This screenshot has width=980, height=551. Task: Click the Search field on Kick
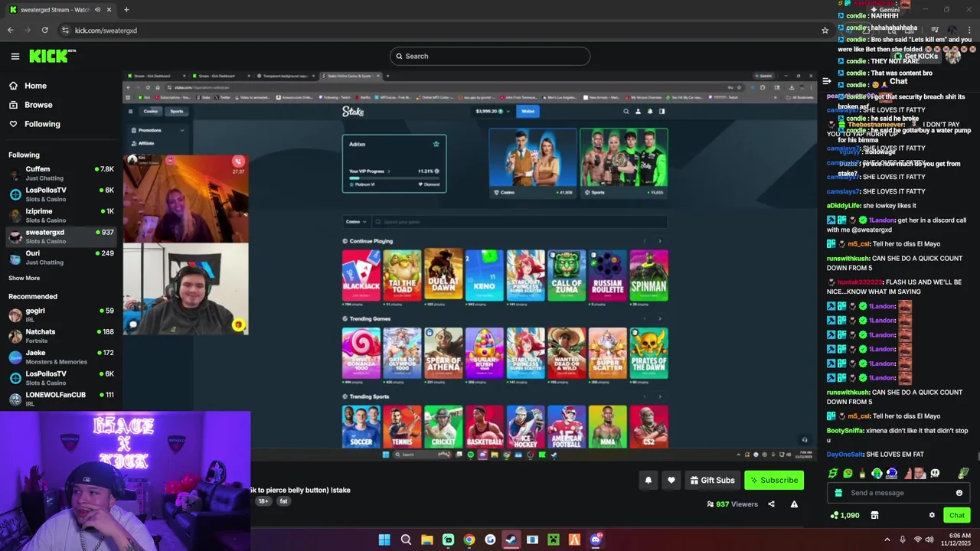point(490,56)
